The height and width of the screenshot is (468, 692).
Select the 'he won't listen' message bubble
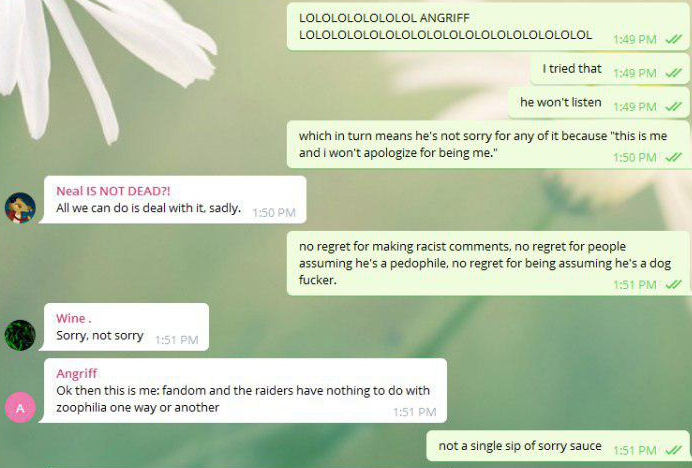[x=599, y=102]
